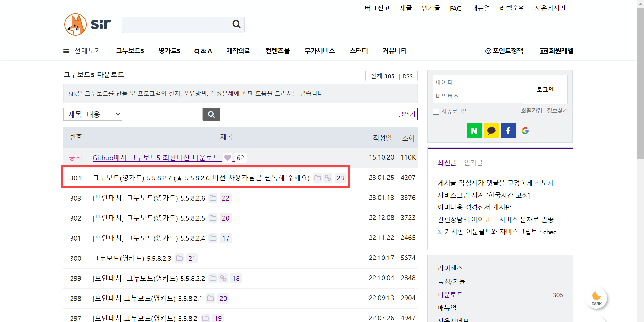
Task: Log in with the Google icon
Action: (525, 131)
